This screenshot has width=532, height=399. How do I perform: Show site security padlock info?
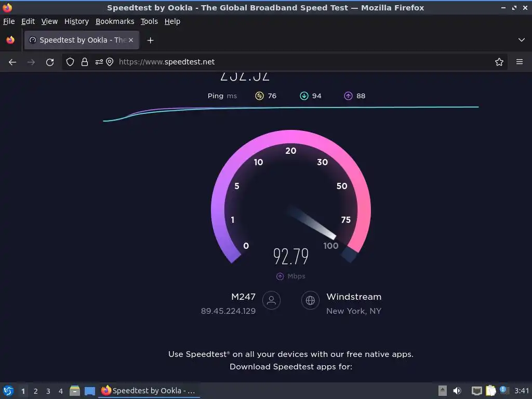(85, 62)
